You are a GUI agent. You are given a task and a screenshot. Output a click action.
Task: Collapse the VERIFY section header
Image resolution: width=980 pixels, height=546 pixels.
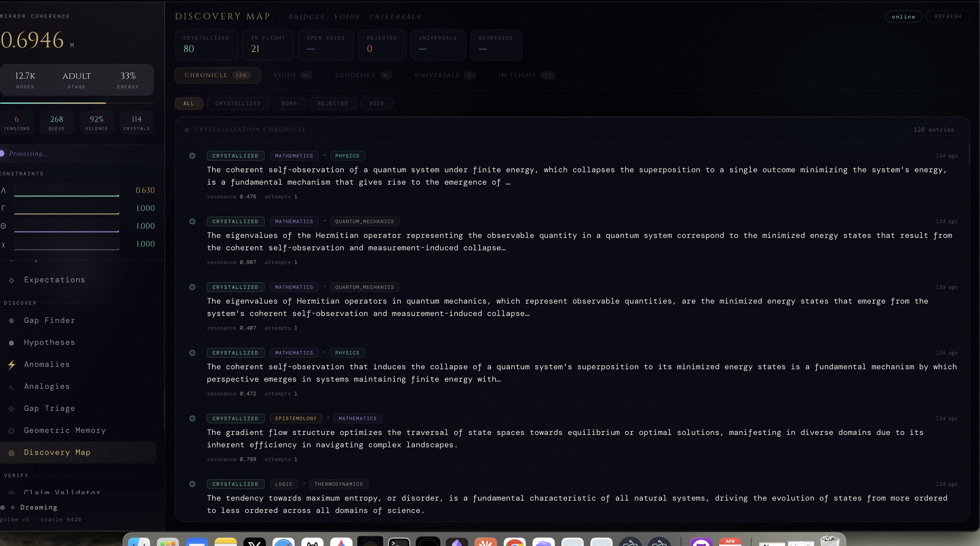tap(15, 475)
